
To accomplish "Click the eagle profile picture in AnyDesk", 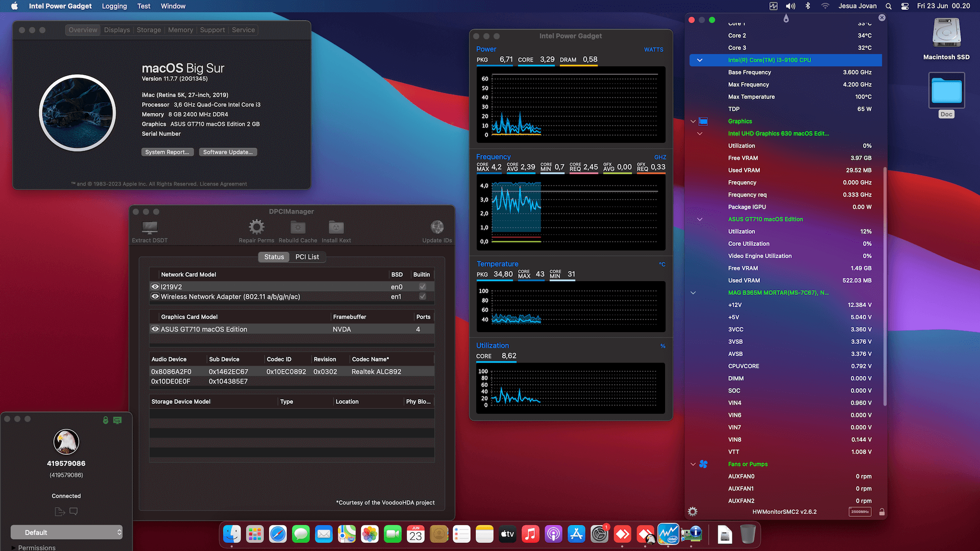I will click(66, 442).
